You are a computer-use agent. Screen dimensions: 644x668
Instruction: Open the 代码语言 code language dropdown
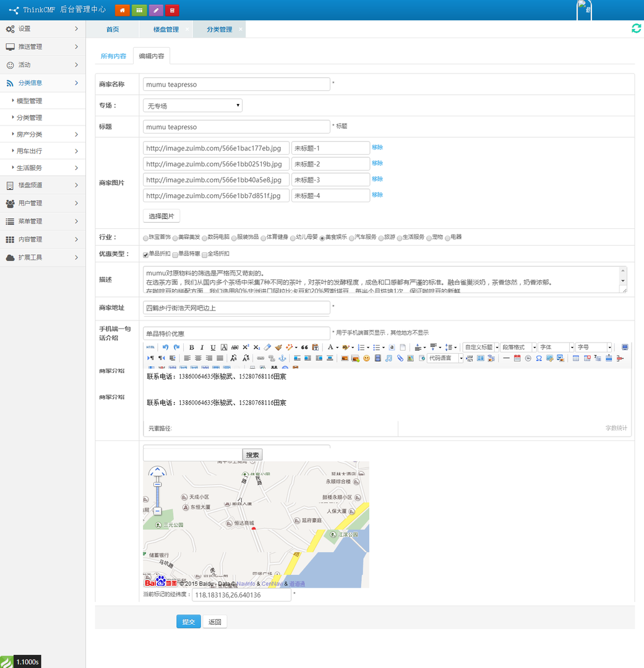click(x=445, y=358)
